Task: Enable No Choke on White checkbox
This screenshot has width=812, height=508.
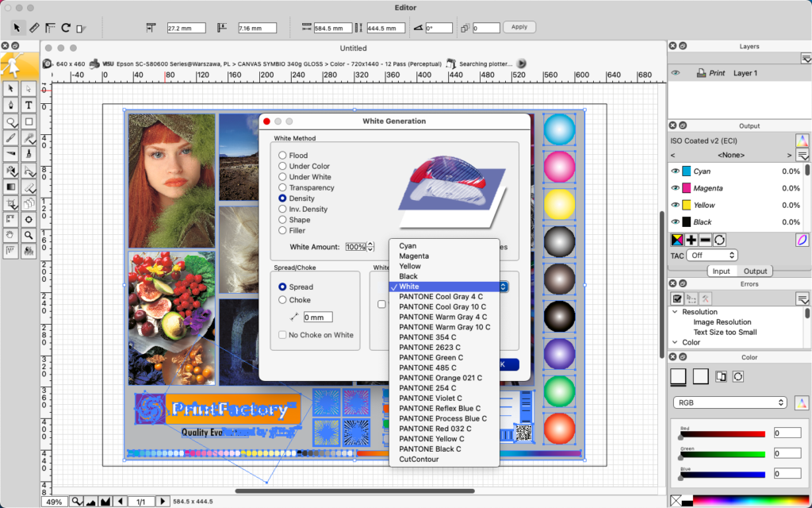Action: click(282, 335)
